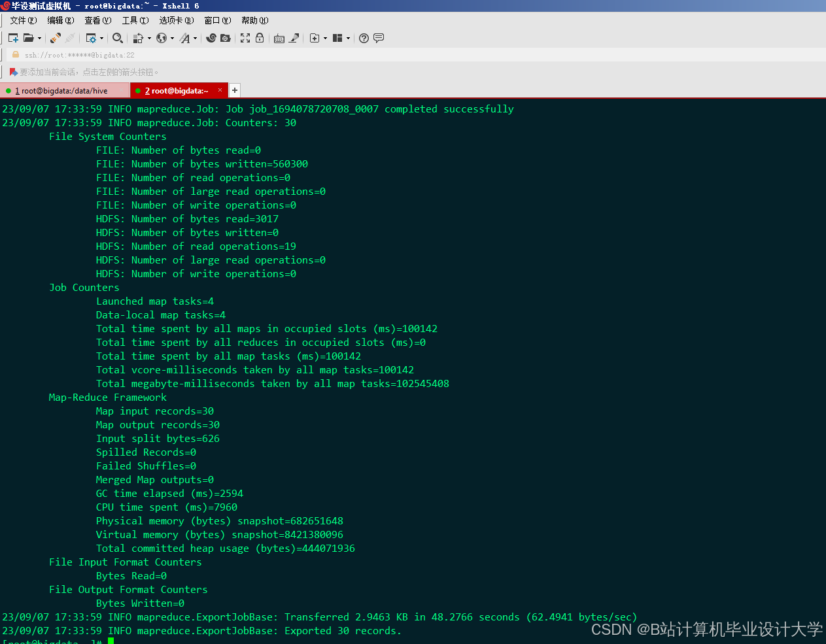Open the 窗口 (Window) menu
826x644 pixels.
click(218, 20)
